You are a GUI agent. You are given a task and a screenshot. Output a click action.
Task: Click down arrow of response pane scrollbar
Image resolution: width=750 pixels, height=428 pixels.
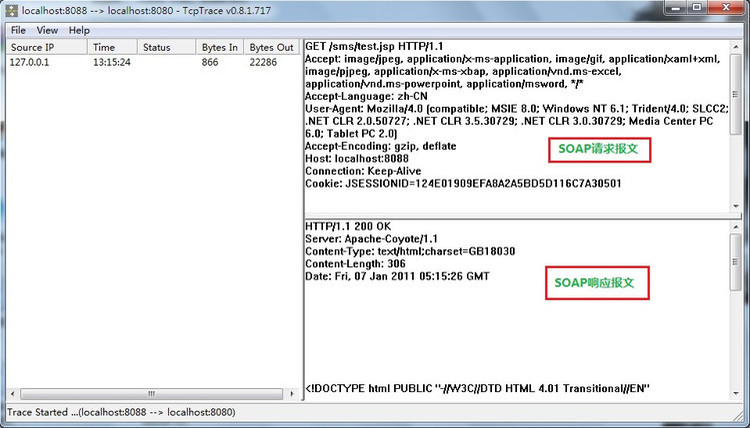736,394
